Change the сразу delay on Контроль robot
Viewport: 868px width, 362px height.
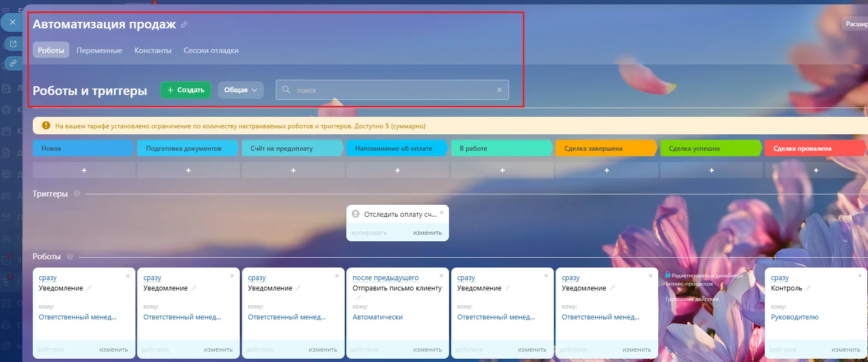[780, 278]
